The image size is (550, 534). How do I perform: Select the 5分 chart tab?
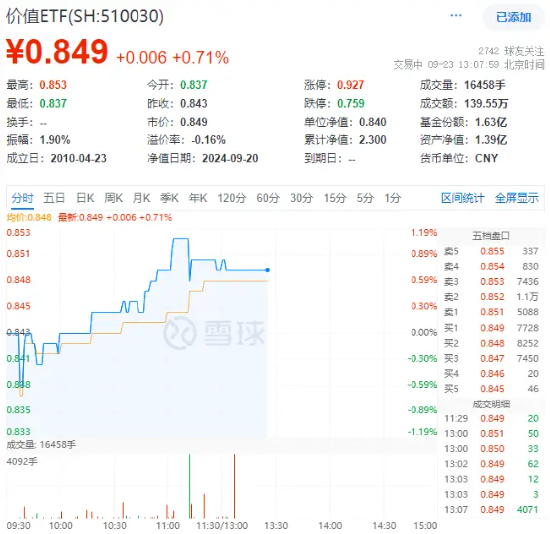[365, 198]
